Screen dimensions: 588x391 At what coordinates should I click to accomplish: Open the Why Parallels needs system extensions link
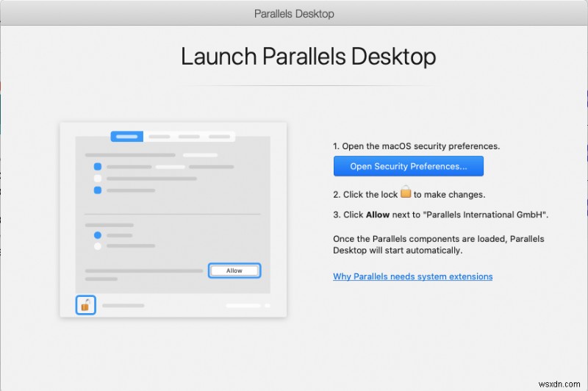tap(412, 276)
